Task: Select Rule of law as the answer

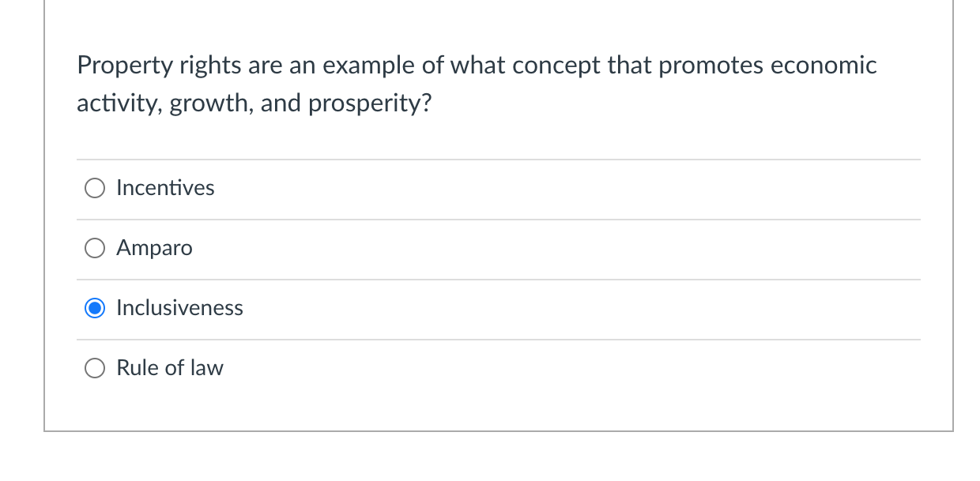Action: coord(95,368)
